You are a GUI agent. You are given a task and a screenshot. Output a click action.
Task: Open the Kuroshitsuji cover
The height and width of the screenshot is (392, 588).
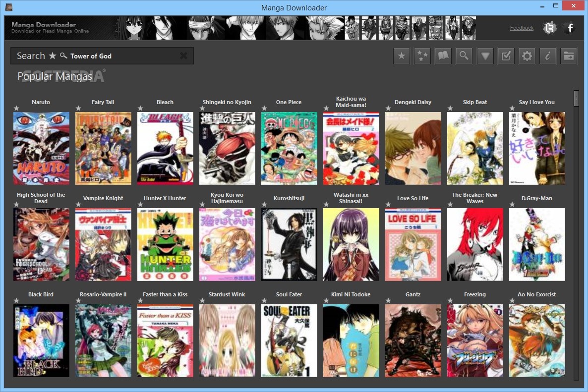289,245
